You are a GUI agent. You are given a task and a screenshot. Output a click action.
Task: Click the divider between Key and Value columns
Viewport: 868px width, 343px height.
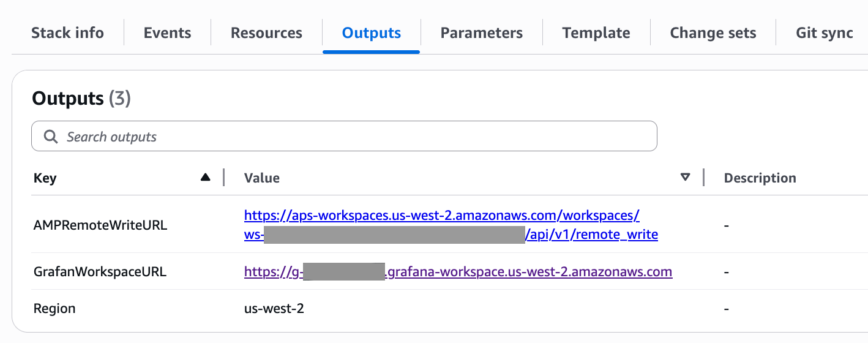pos(224,178)
